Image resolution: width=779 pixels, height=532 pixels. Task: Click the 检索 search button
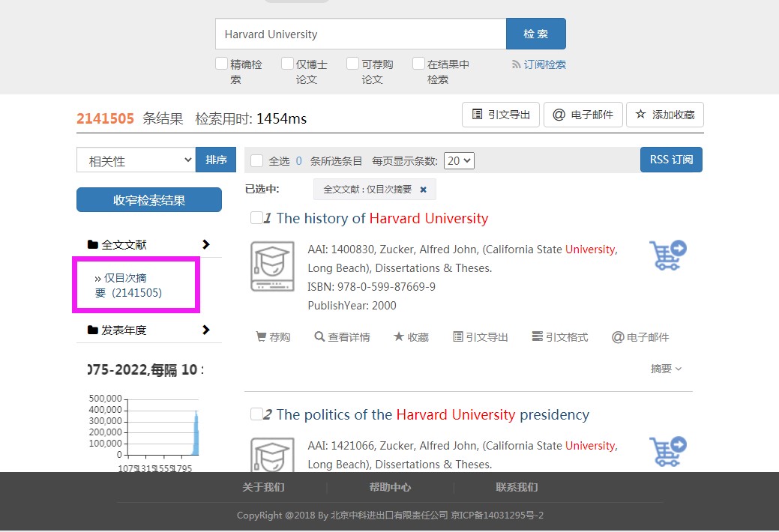click(535, 34)
